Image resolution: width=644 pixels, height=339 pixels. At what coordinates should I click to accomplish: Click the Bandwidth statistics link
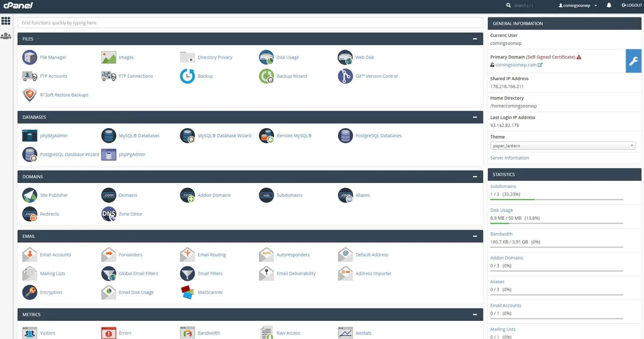click(x=501, y=234)
